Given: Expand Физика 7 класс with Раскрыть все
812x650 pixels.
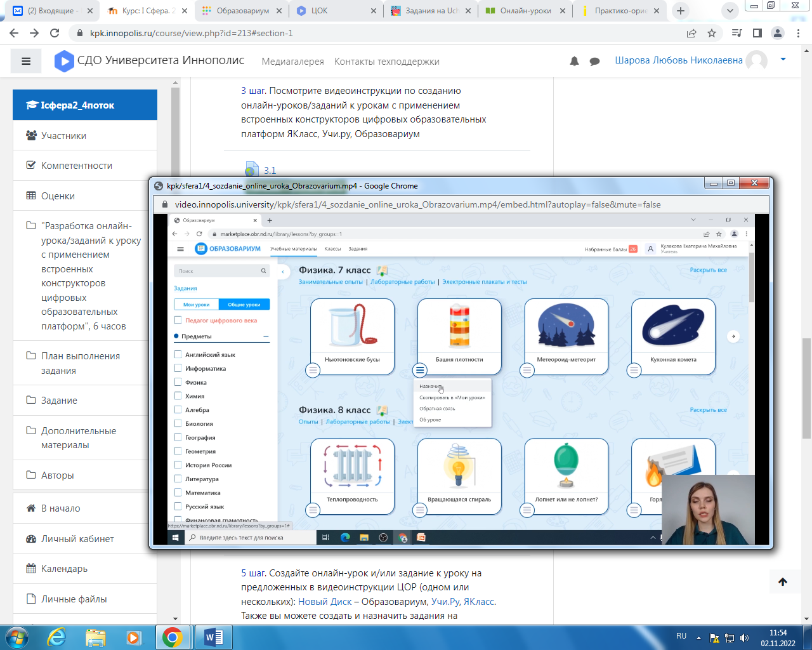Looking at the screenshot, I should coord(708,270).
